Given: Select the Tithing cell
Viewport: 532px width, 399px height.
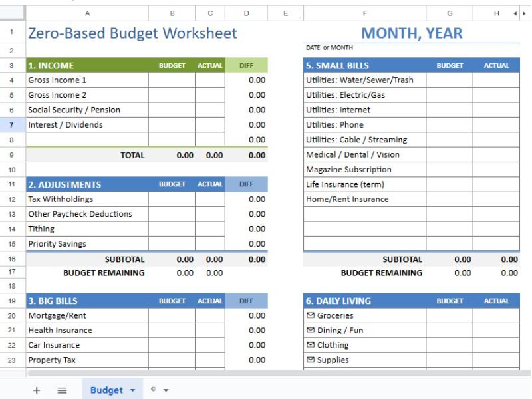Looking at the screenshot, I should click(87, 229).
